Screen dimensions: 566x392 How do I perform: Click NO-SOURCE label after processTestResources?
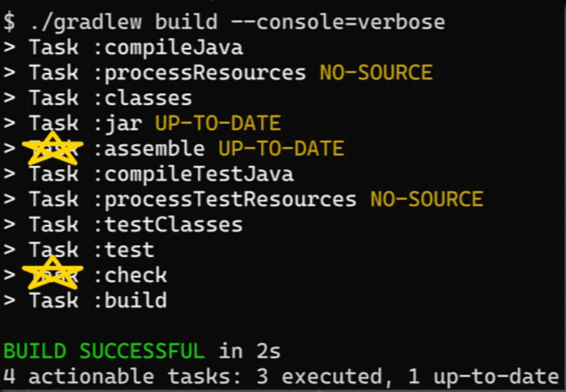(x=426, y=199)
